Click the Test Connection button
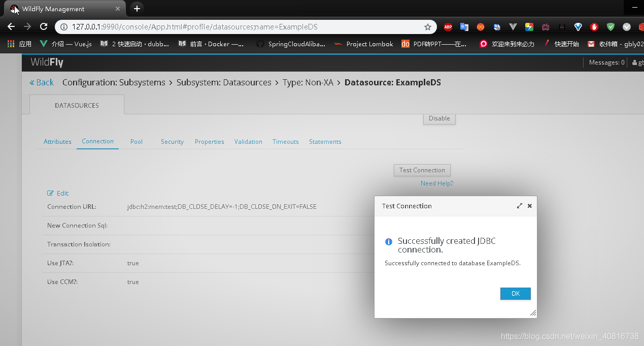 [x=422, y=170]
